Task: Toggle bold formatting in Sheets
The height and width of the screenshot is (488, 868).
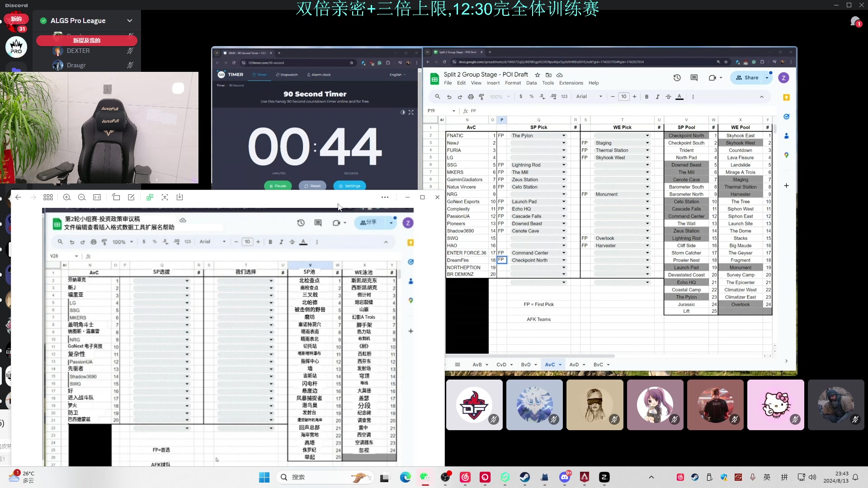Action: 646,97
